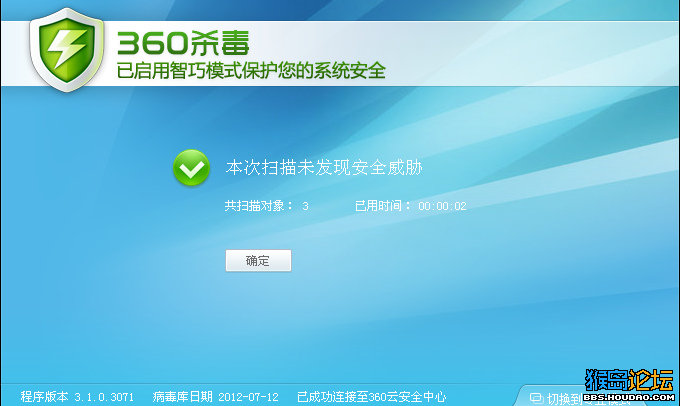Click the 确定 confirm button

[258, 260]
